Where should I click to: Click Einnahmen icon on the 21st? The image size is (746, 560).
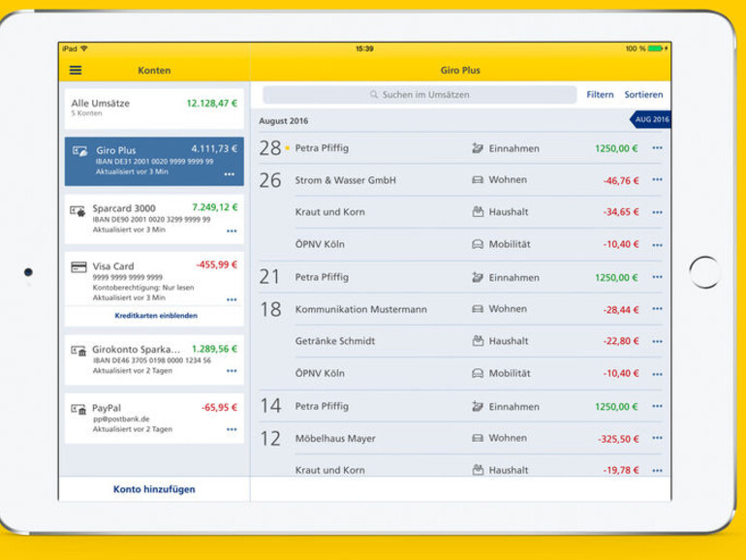tap(478, 277)
